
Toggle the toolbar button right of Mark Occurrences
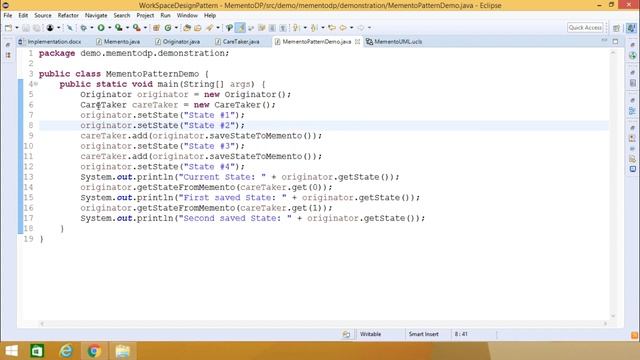point(251,28)
